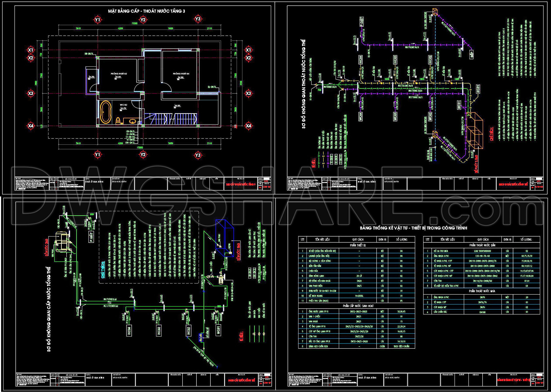
Task: Select cell XÍ BỆT (KÈM ỐNG NỐI+VÒI XỊT)
Action: tap(322, 251)
